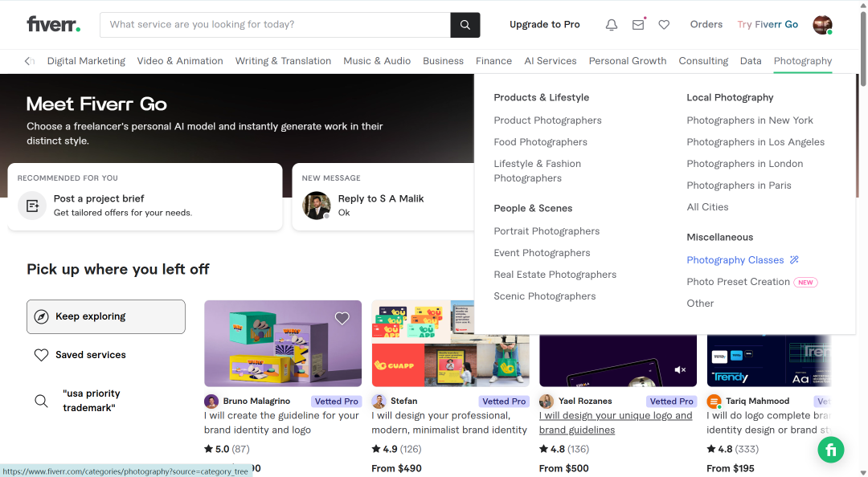Open the user profile avatar
The image size is (868, 477).
coord(822,25)
